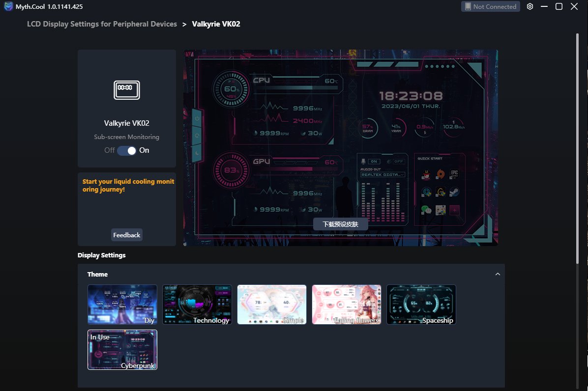Click the Not Connected status indicator
Screen dimensions: 588x391
[x=490, y=6]
